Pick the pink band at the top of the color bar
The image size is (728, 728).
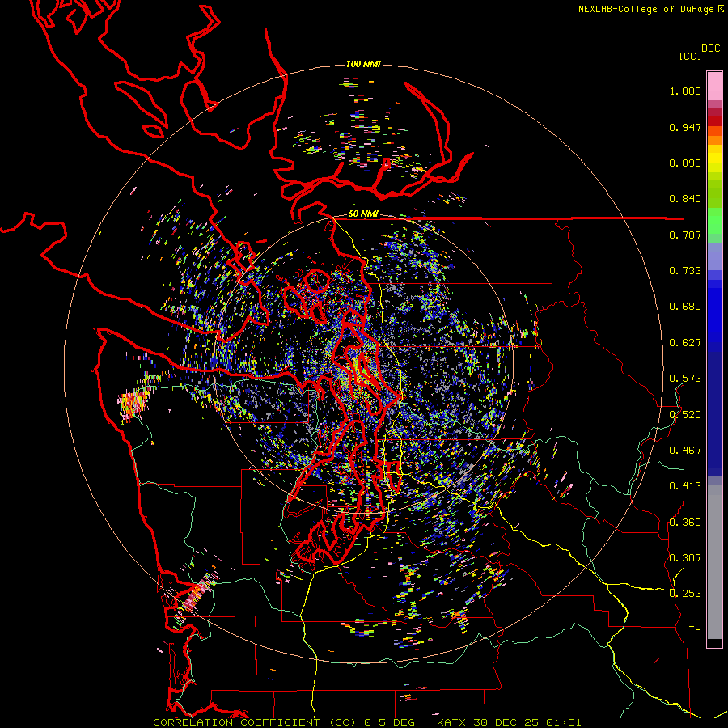click(x=714, y=87)
